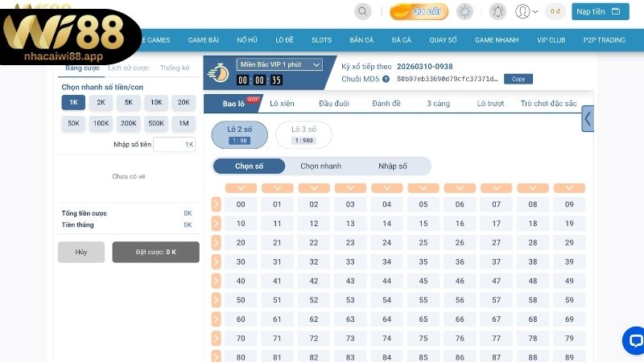Choose the 500K quick bet amount
Viewport: 644px width, 362px height.
coord(156,123)
